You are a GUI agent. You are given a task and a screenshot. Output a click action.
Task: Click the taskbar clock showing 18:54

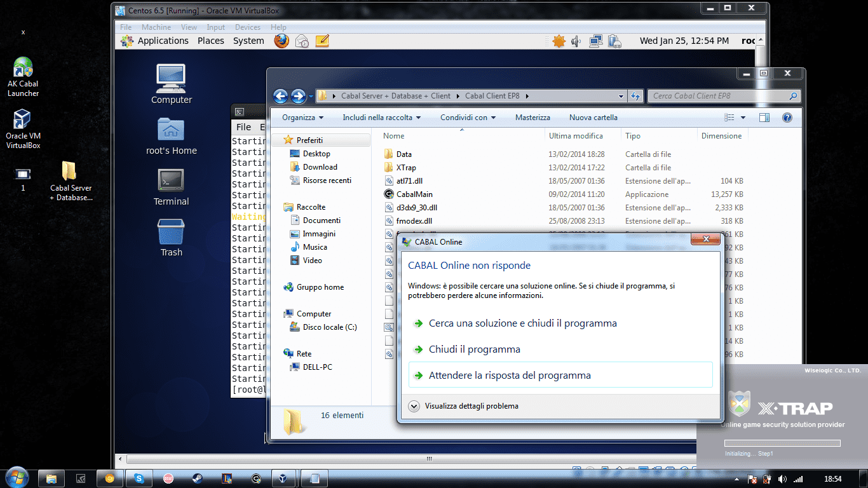coord(832,479)
